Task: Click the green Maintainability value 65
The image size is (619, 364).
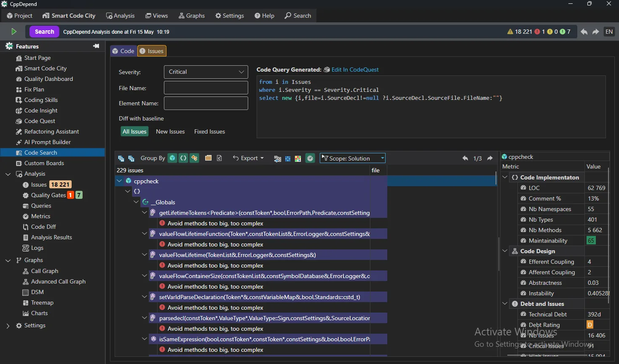Action: [x=591, y=241]
